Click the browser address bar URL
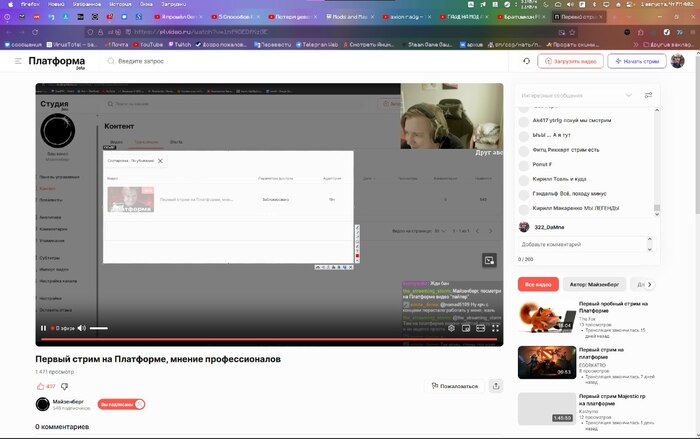 (x=201, y=32)
